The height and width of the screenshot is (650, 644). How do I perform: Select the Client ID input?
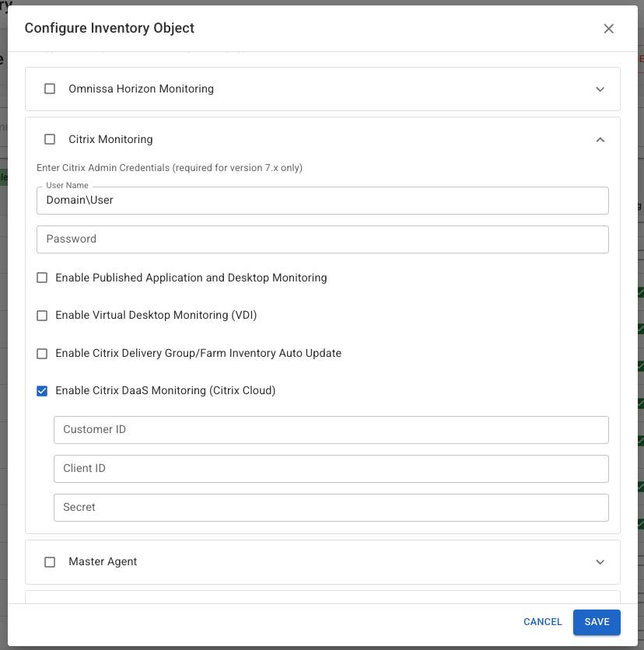tap(331, 469)
